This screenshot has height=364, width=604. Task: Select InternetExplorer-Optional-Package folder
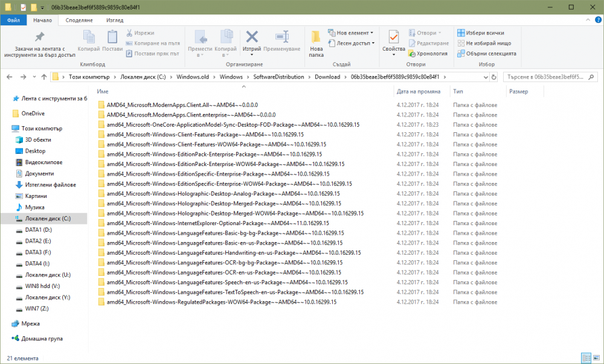coord(217,223)
